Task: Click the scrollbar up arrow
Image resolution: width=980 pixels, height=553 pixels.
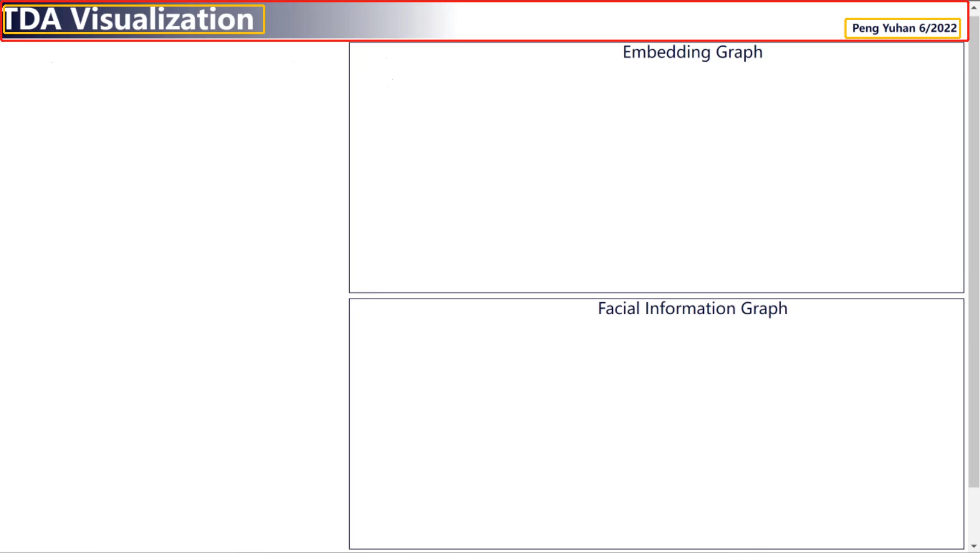Action: [x=974, y=7]
